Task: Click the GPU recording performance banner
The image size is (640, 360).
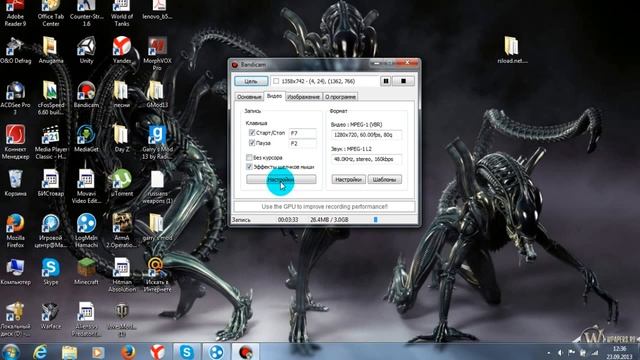Action: tap(324, 207)
